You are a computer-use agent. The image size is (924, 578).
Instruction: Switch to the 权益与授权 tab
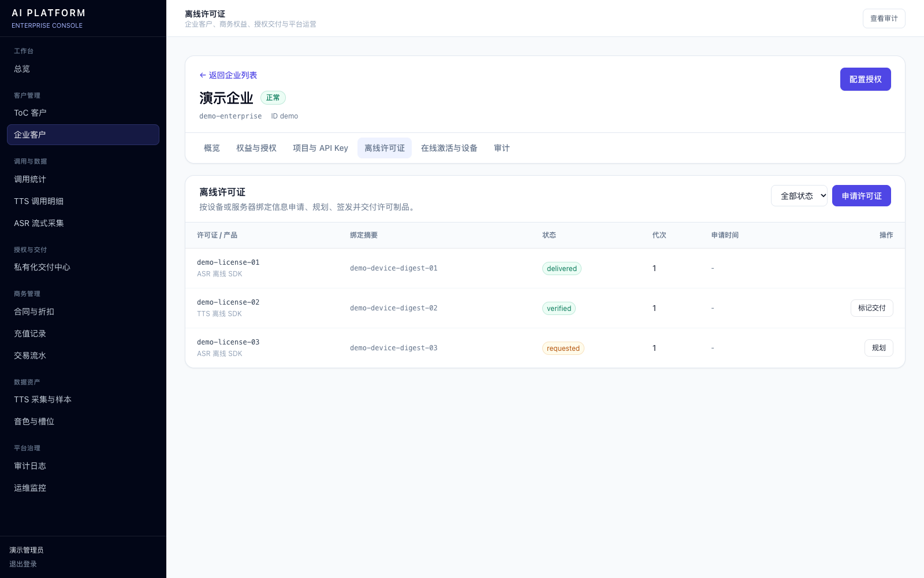256,148
